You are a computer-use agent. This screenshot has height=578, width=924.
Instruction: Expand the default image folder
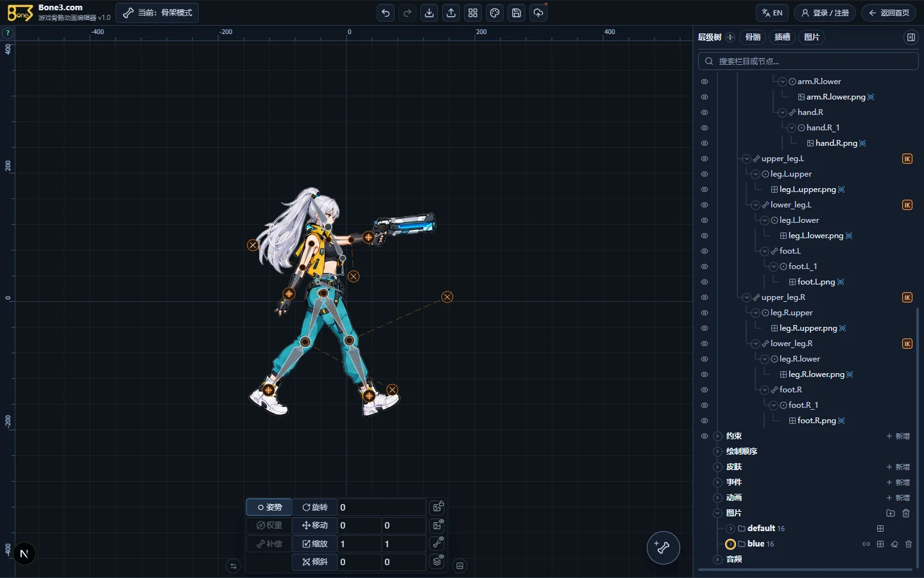pyautogui.click(x=731, y=529)
